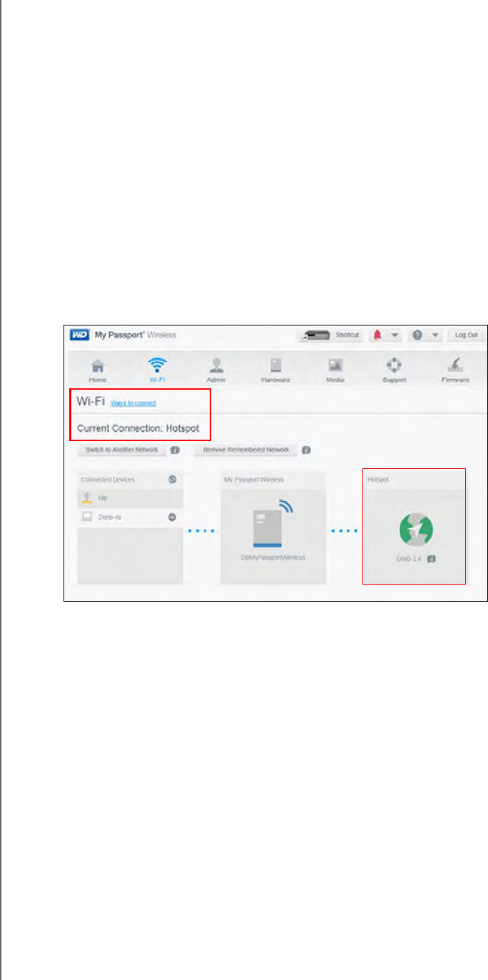488x980 pixels.
Task: Click the Shortcut button
Action: coord(330,335)
